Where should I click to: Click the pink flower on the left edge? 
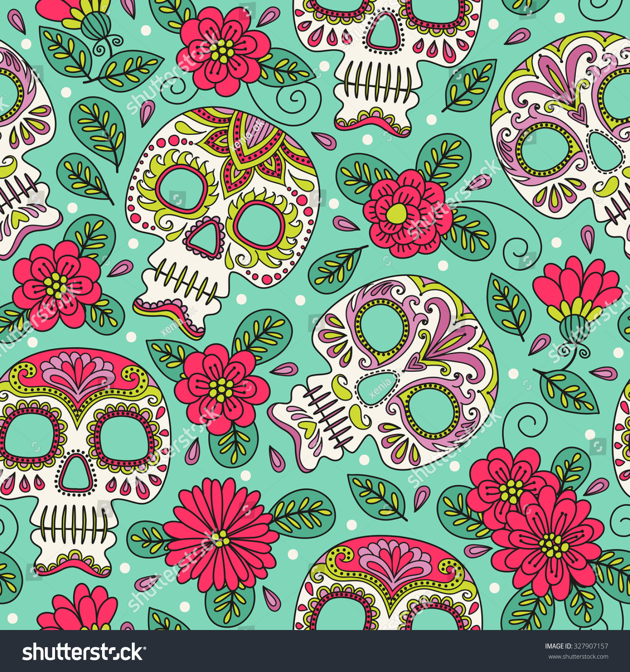[x=56, y=286]
